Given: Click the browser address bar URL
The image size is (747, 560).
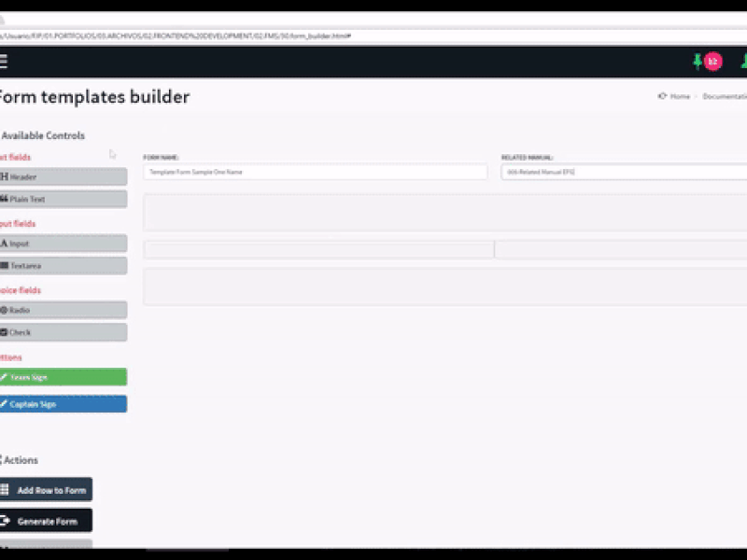Looking at the screenshot, I should tap(176, 35).
